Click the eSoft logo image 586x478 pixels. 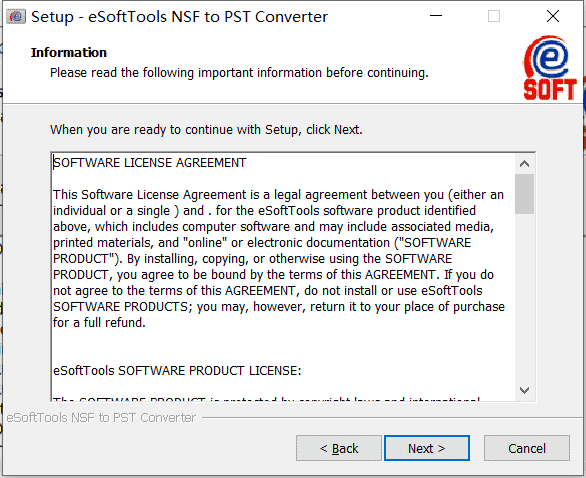(549, 68)
